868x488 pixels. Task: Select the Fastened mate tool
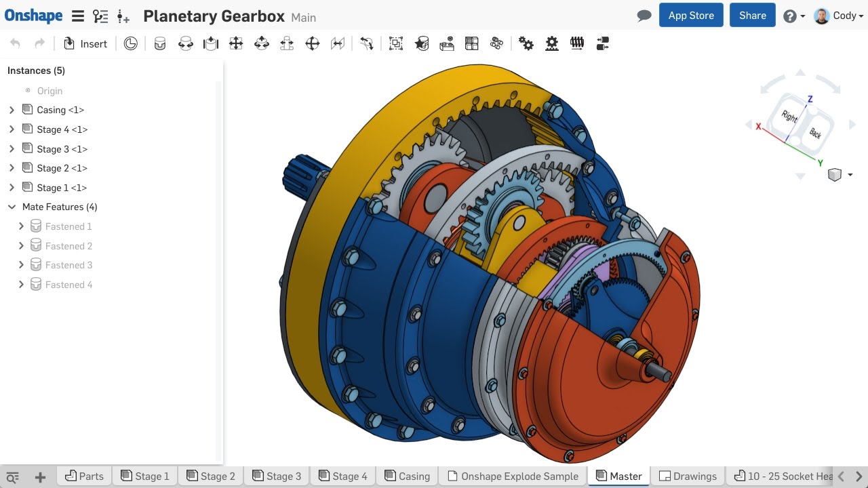pyautogui.click(x=160, y=43)
